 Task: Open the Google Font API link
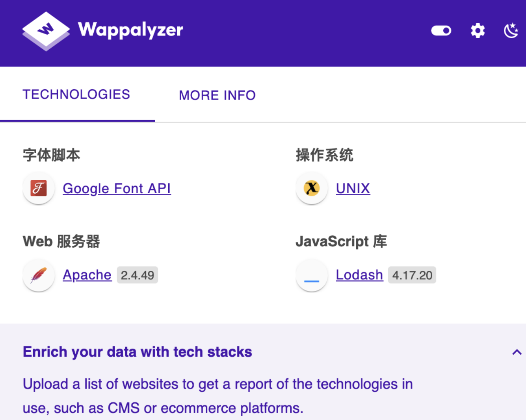(117, 189)
